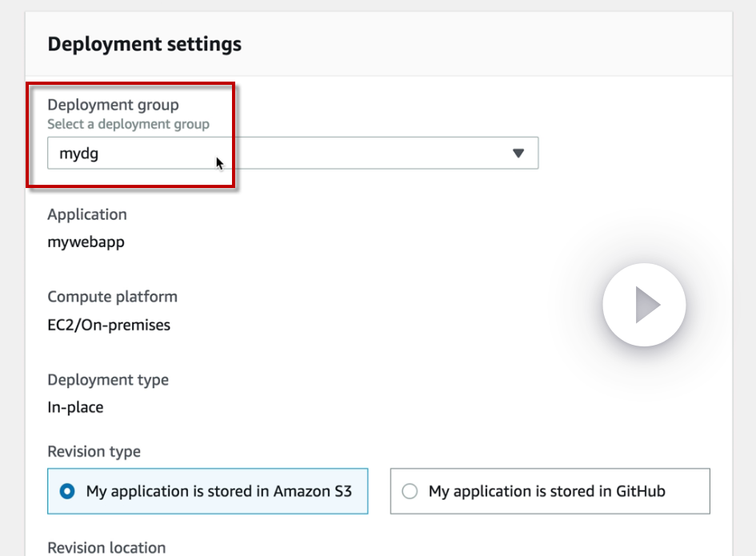
Task: Click the 'Revision type' label
Action: click(x=94, y=452)
